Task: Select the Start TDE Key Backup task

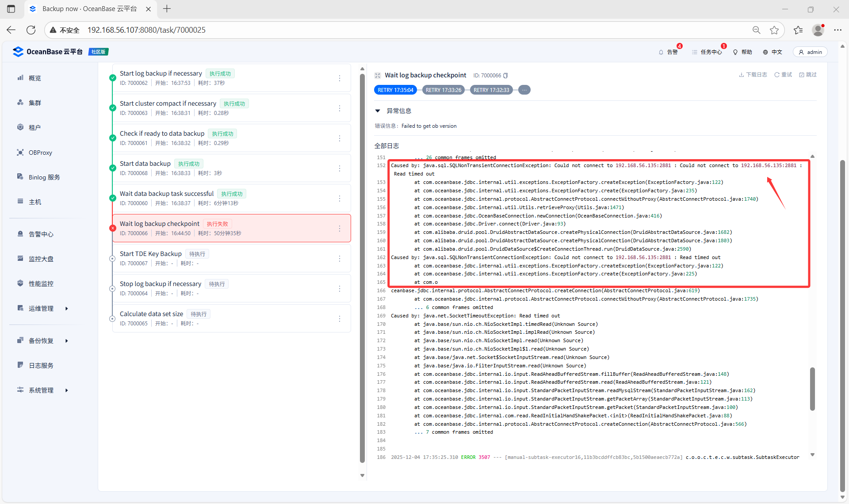Action: 151,254
